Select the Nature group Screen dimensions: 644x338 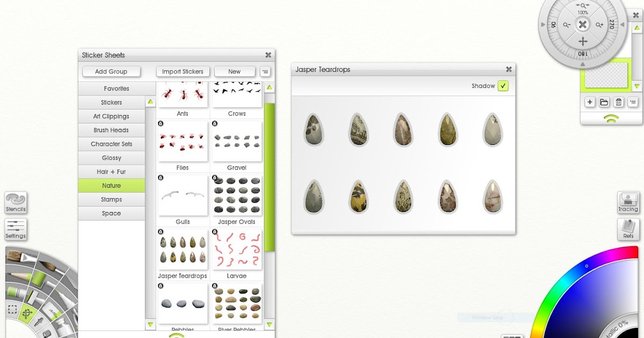point(112,186)
